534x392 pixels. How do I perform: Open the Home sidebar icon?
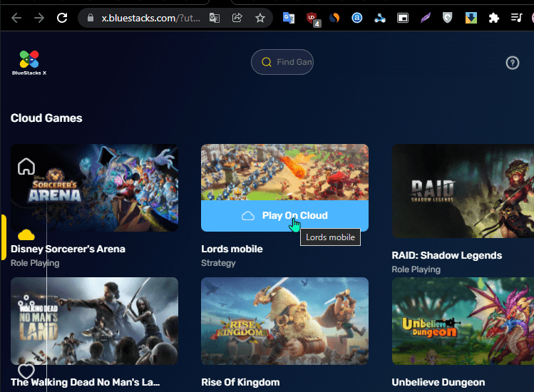26,167
